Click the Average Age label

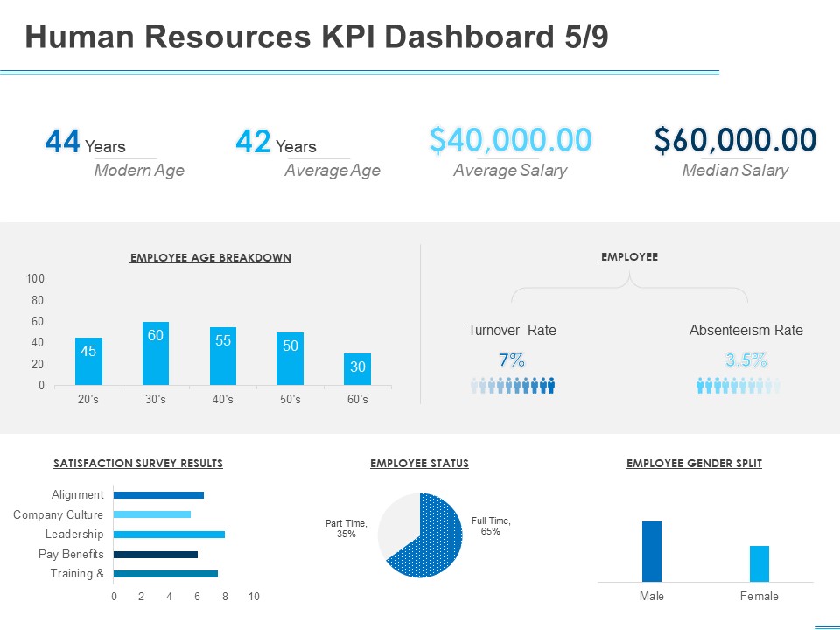point(332,171)
